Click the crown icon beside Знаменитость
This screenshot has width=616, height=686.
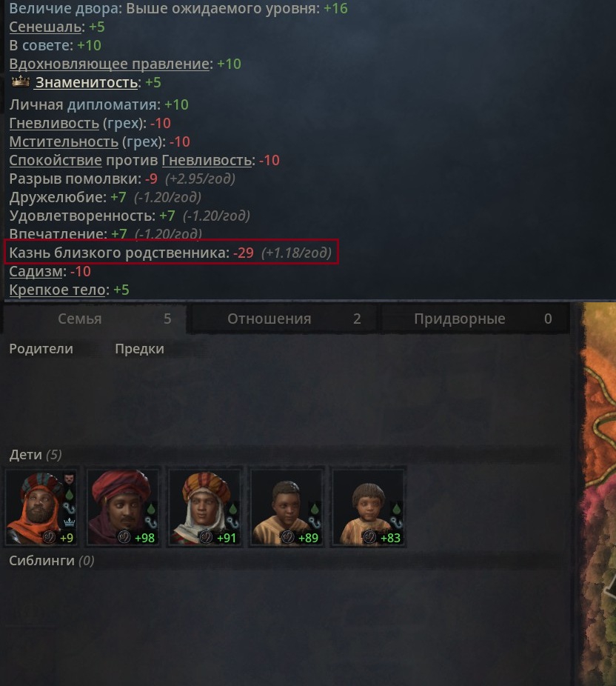[20, 81]
